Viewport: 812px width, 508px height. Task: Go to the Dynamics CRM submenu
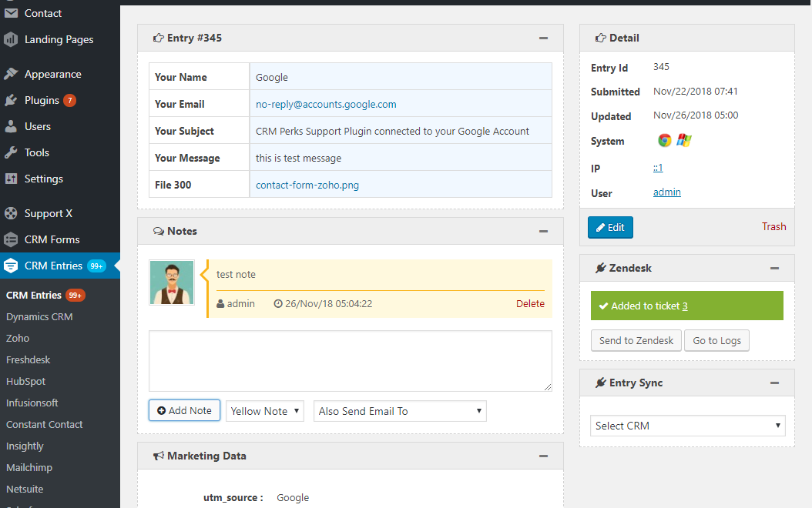[x=39, y=316]
